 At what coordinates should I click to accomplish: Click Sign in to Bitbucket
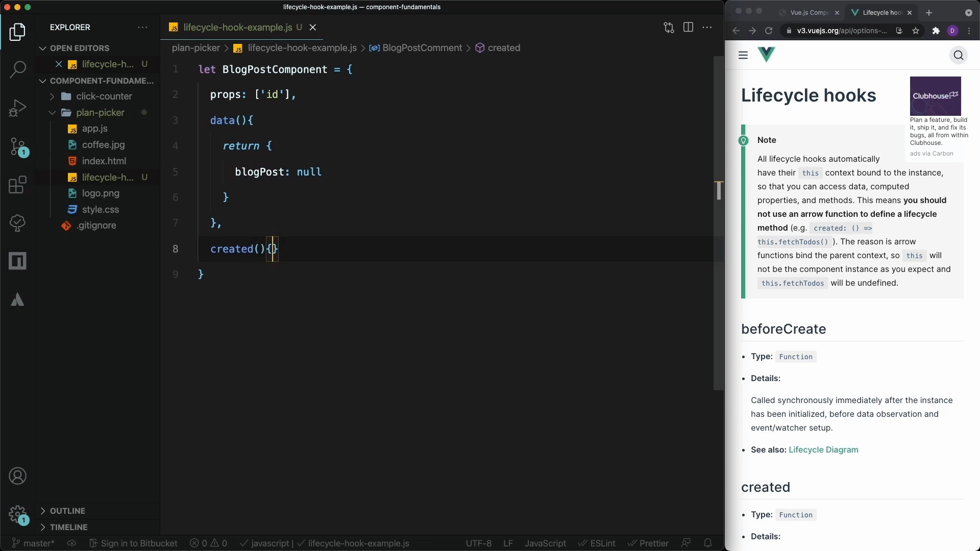[x=134, y=543]
